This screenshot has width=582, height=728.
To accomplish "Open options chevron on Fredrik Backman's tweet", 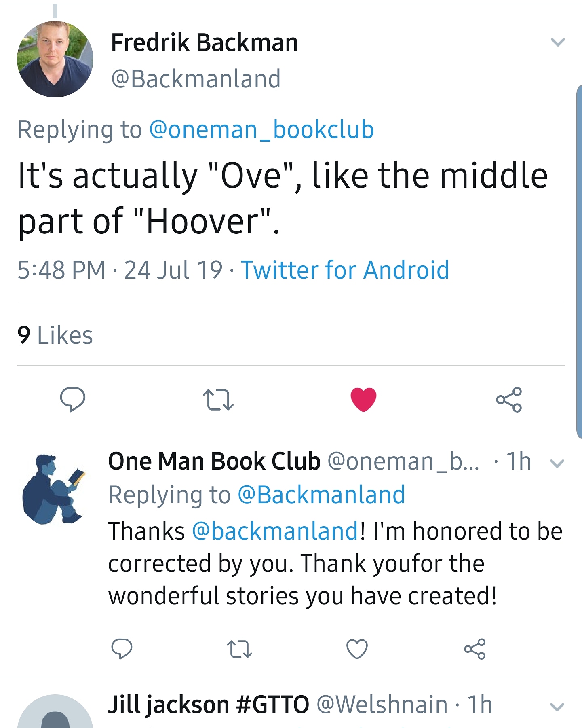I will click(558, 42).
